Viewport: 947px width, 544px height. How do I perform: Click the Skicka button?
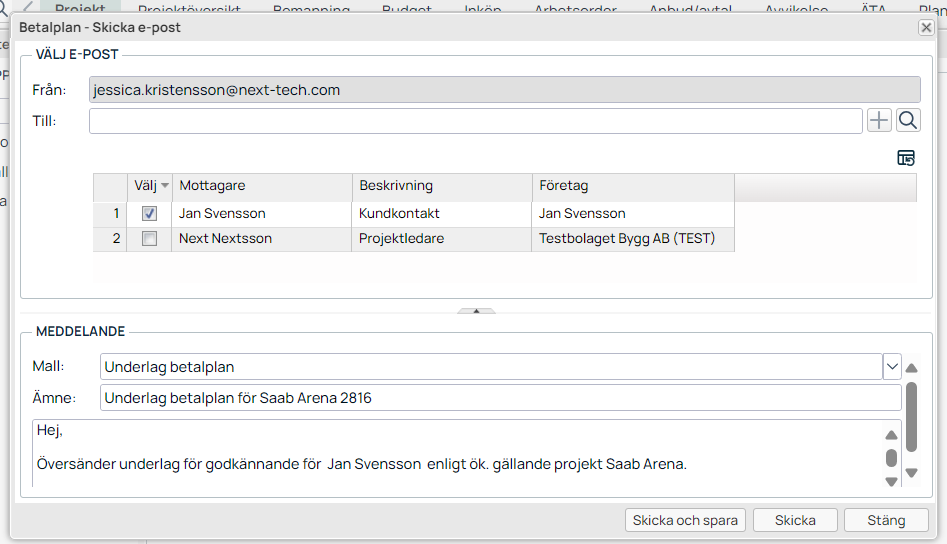click(x=795, y=520)
